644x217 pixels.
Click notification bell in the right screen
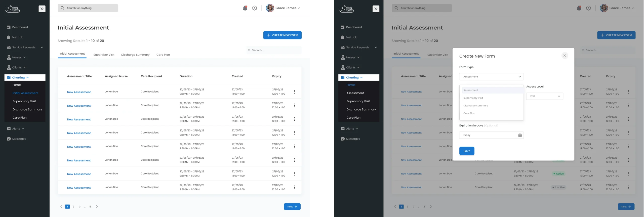579,8
